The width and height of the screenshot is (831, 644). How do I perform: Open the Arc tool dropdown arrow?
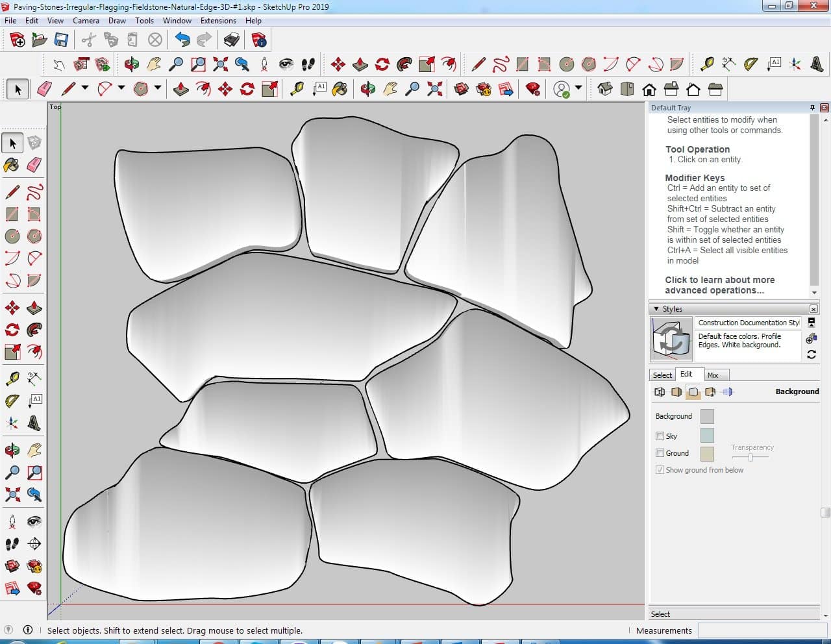[121, 88]
